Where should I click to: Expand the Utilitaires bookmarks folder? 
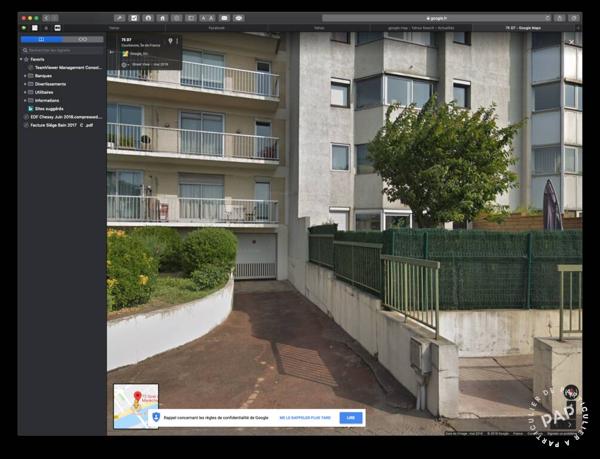pyautogui.click(x=26, y=92)
